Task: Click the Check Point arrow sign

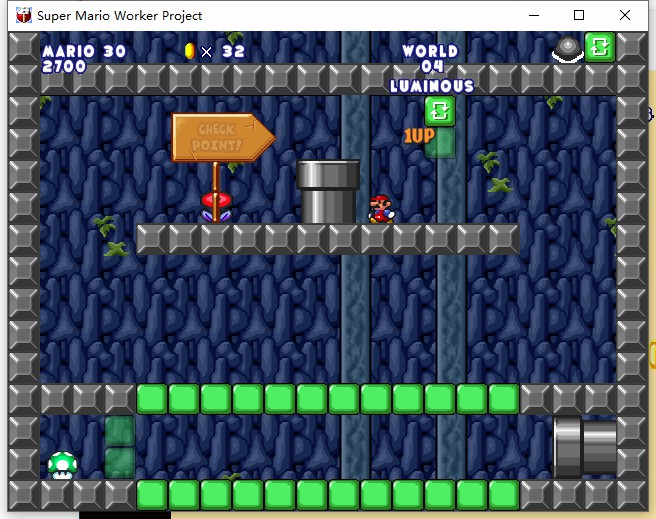Action: click(223, 138)
